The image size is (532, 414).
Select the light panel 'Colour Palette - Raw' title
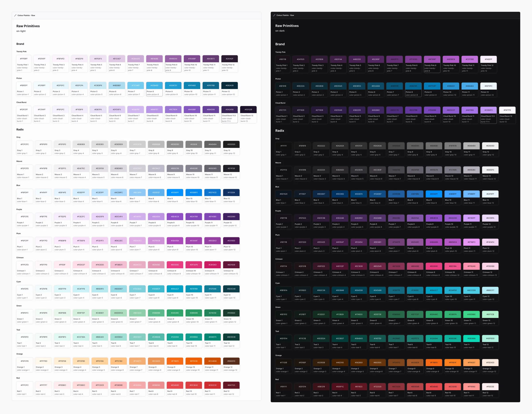point(26,15)
